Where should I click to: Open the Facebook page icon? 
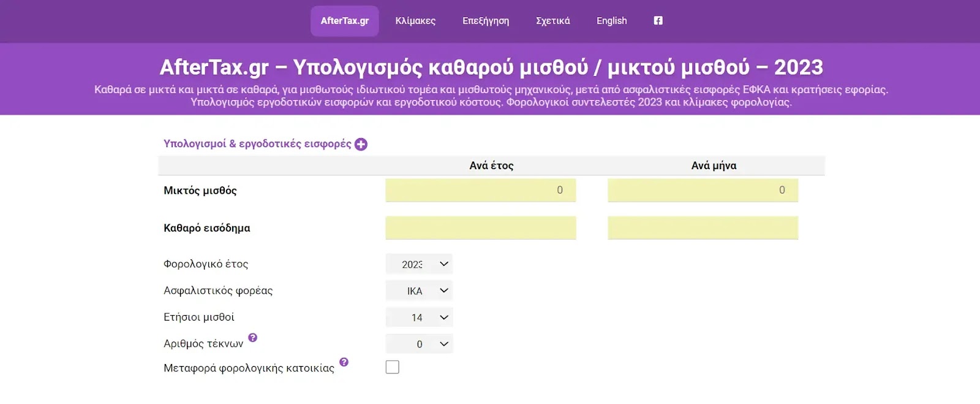coord(658,21)
